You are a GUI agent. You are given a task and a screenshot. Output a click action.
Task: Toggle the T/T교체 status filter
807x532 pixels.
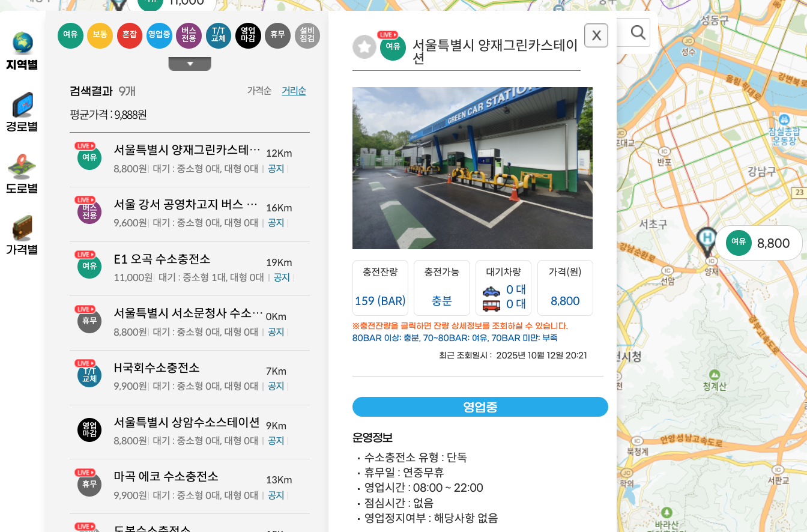point(219,35)
